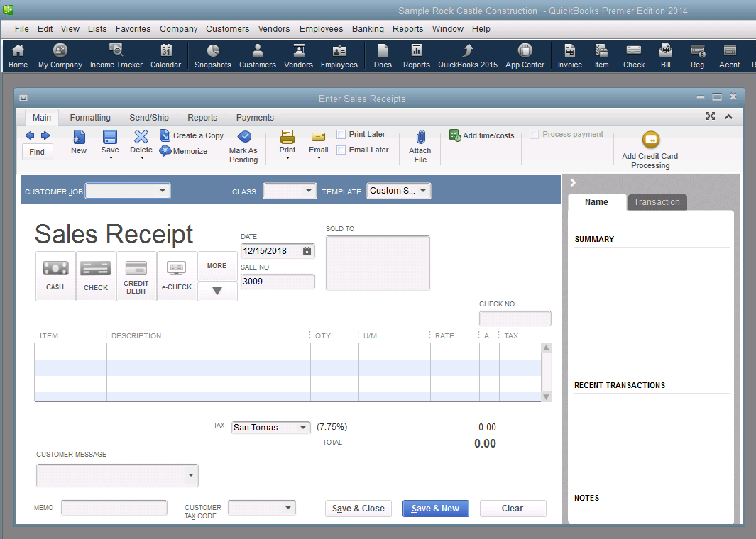Open the date calendar picker
This screenshot has height=539, width=756.
pos(307,250)
